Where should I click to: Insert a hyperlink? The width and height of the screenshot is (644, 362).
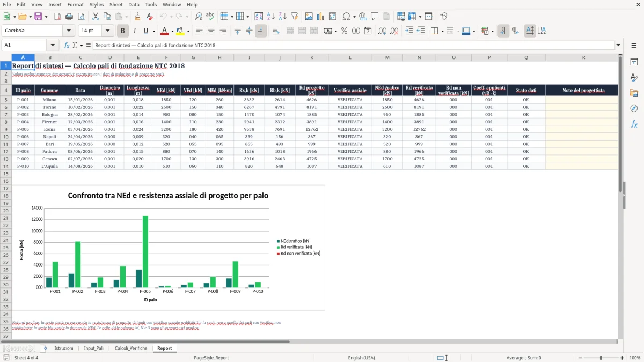click(x=363, y=17)
